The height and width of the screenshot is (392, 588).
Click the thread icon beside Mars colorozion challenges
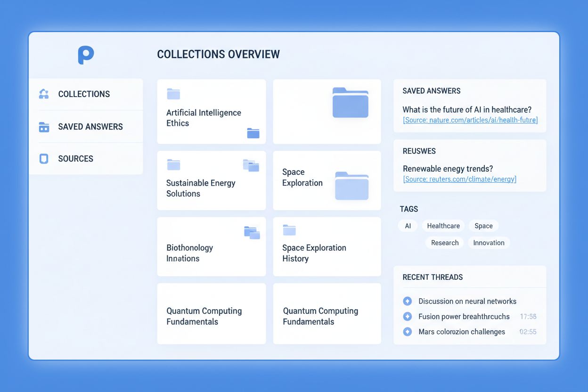point(407,332)
